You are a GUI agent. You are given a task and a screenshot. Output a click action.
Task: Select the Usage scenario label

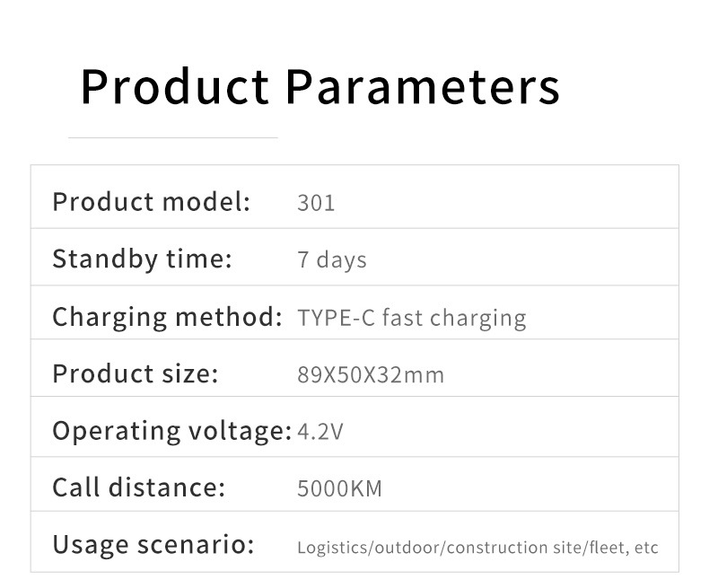pyautogui.click(x=153, y=545)
